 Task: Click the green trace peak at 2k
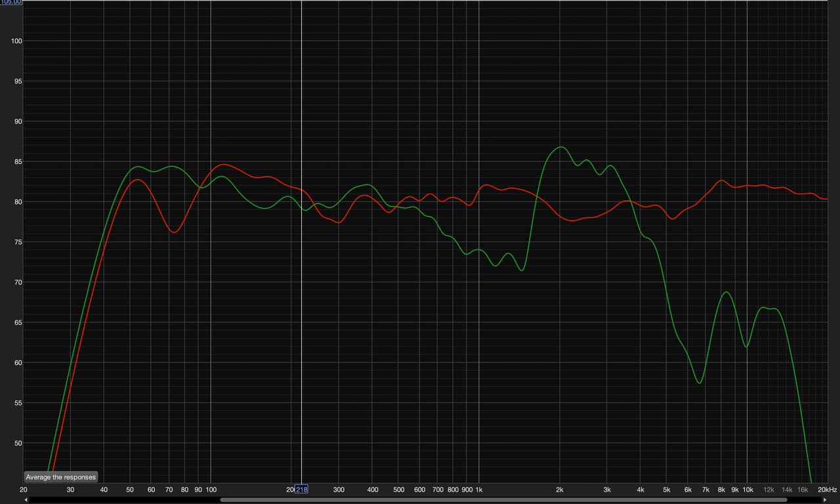pos(560,147)
